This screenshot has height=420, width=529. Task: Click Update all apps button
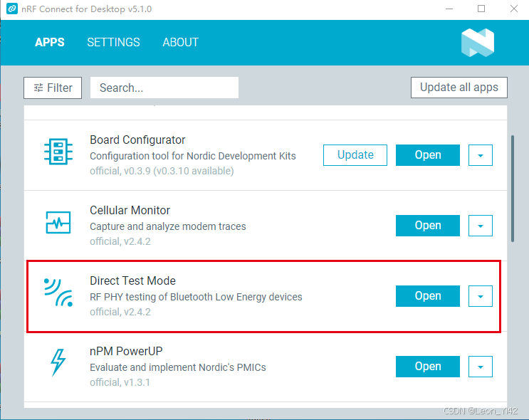coord(459,88)
